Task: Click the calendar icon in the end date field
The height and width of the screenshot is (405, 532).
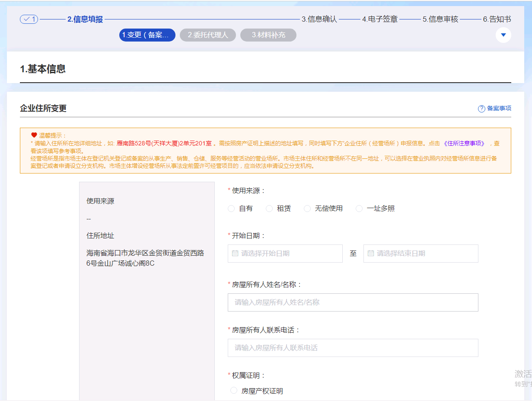Action: click(x=371, y=254)
